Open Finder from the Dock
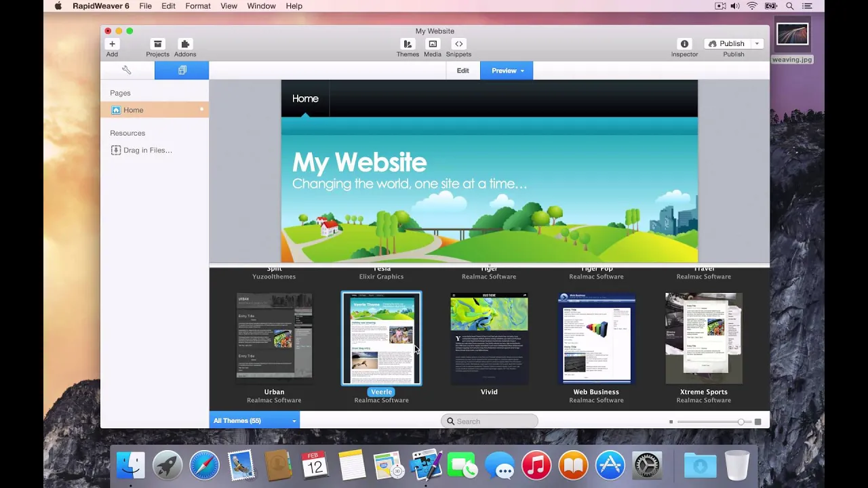Viewport: 868px width, 488px height. (131, 466)
